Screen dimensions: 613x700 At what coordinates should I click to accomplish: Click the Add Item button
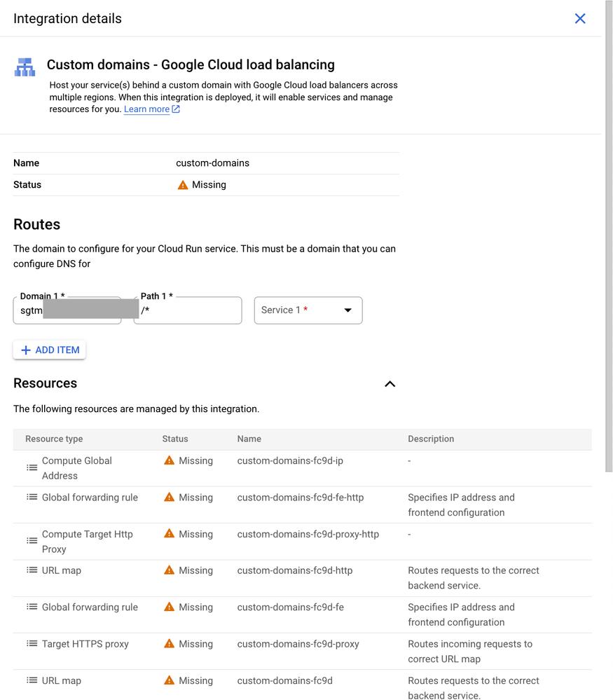[x=50, y=350]
